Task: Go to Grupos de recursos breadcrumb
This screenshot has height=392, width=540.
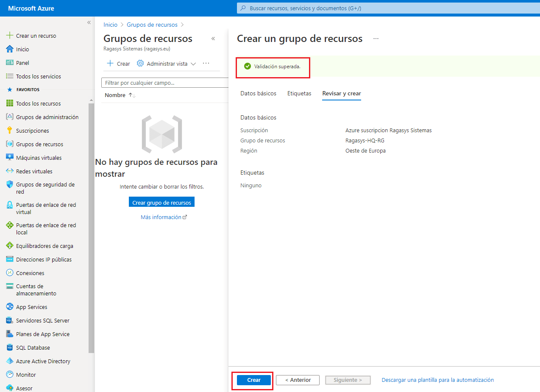Action: (x=152, y=25)
